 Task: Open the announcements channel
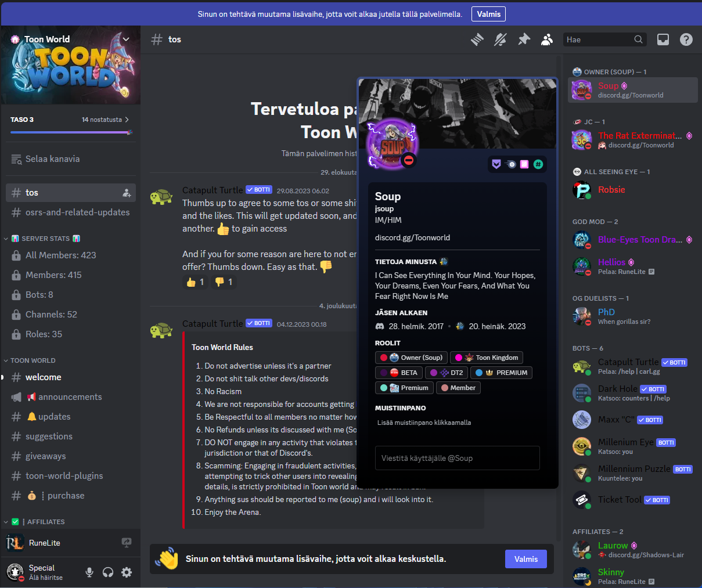click(x=71, y=397)
